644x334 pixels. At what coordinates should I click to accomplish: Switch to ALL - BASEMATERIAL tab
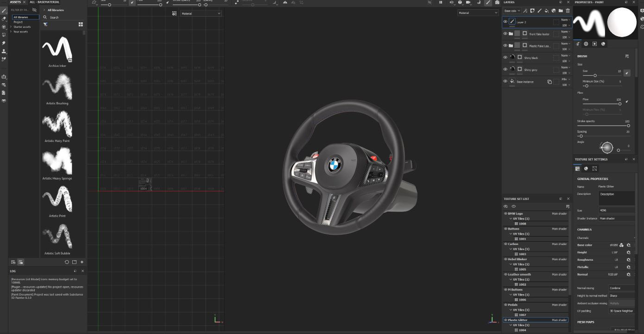coord(45,2)
